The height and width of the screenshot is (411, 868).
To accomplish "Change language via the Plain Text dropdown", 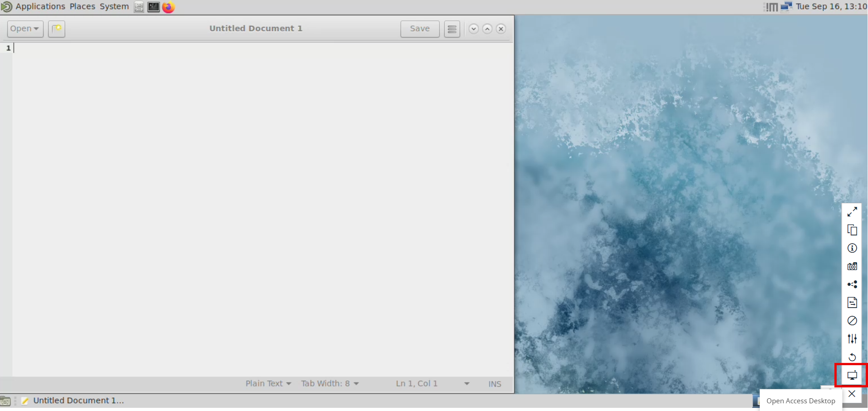I will point(268,384).
